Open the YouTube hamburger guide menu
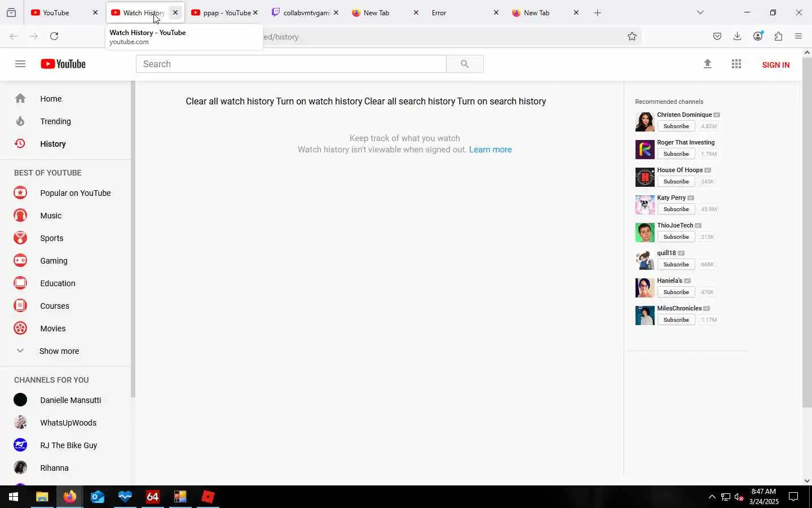The image size is (812, 508). coord(20,64)
